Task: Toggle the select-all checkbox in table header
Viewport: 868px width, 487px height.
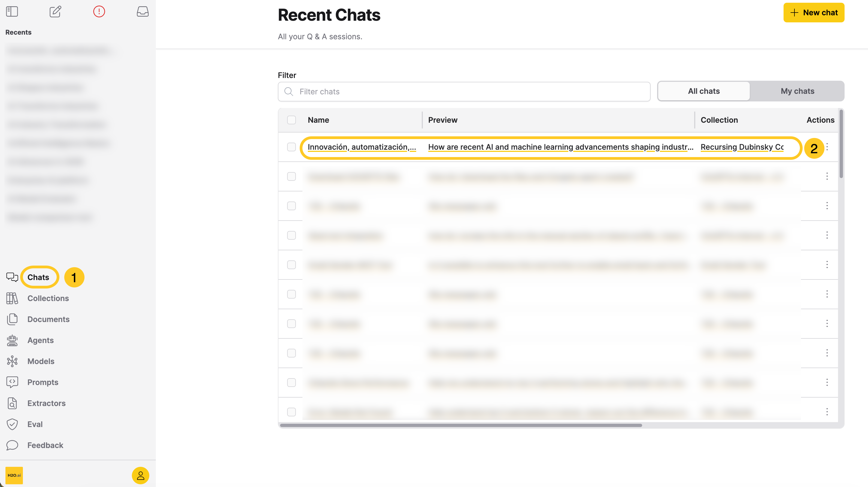Action: point(291,120)
